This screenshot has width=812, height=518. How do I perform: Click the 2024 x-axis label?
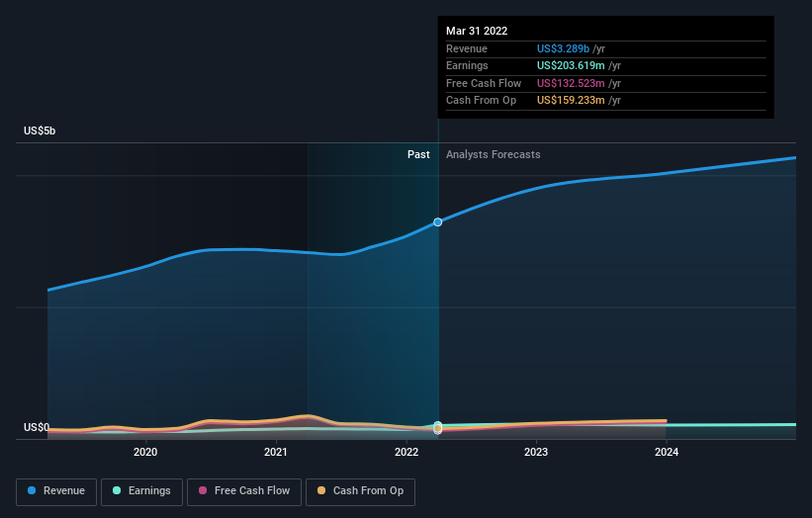click(x=667, y=452)
